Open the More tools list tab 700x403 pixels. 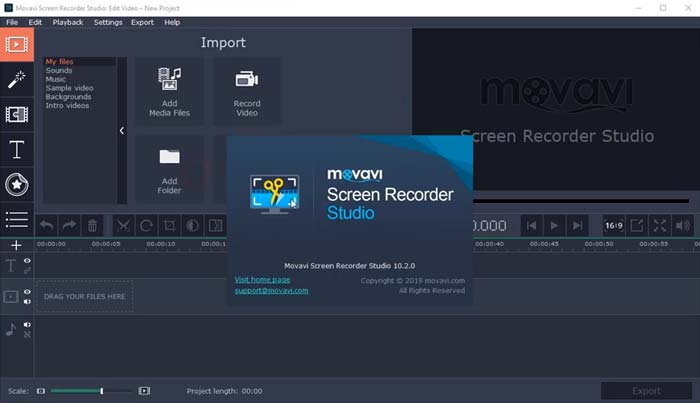[17, 219]
